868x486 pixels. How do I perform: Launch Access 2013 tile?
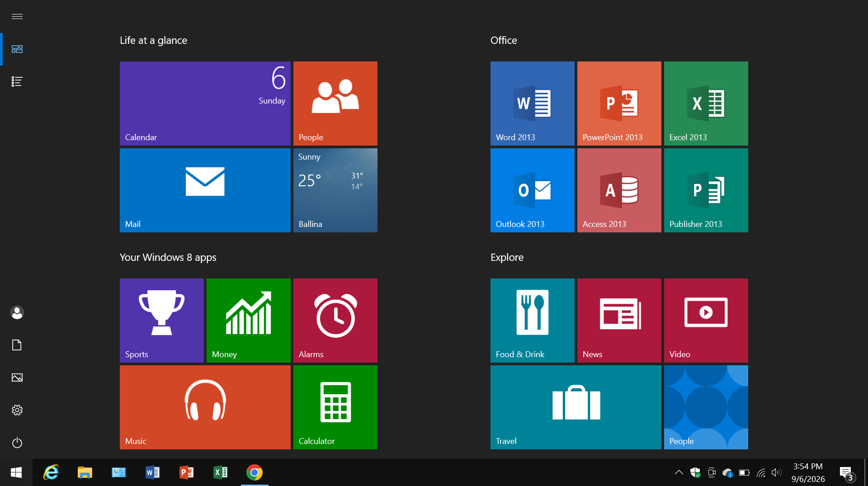click(x=619, y=190)
